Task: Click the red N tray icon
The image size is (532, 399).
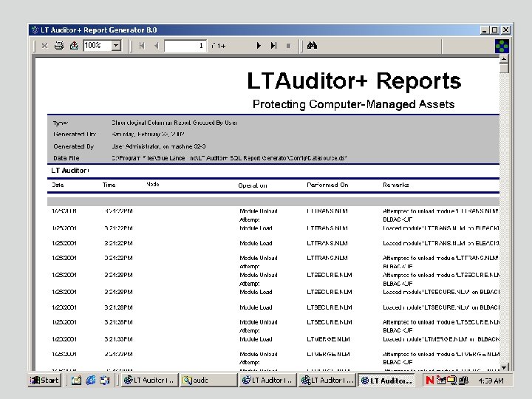Action: (430, 381)
